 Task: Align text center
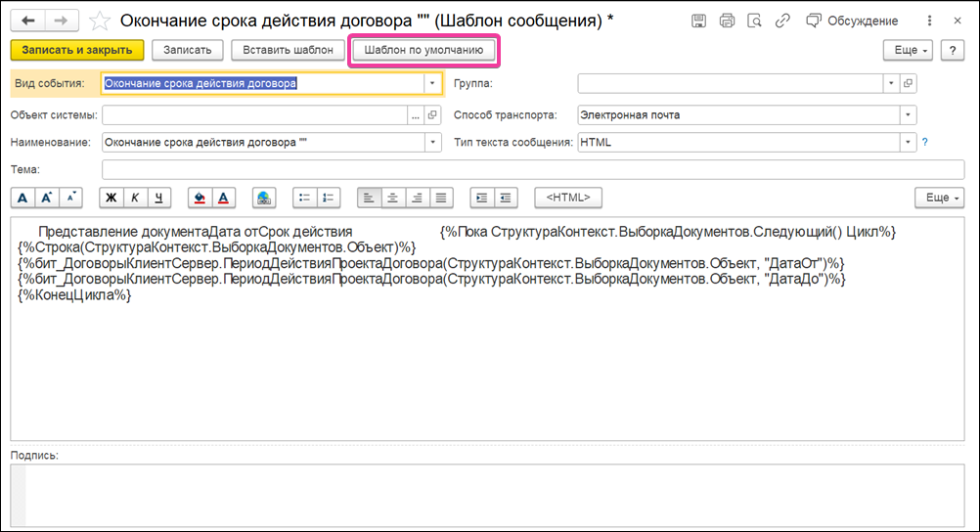[x=393, y=198]
